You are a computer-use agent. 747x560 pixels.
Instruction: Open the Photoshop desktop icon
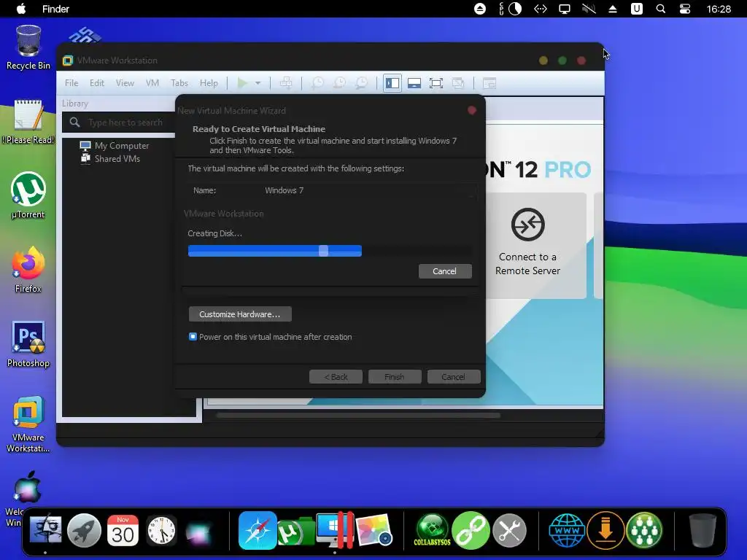[x=28, y=344]
